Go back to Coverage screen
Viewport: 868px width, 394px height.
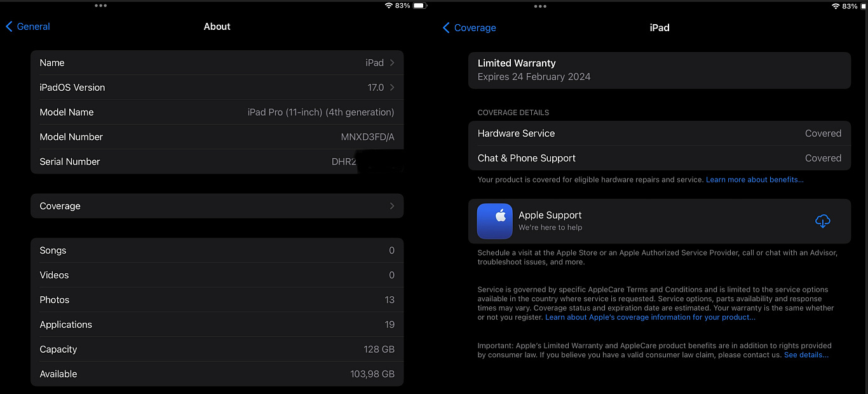click(x=469, y=28)
